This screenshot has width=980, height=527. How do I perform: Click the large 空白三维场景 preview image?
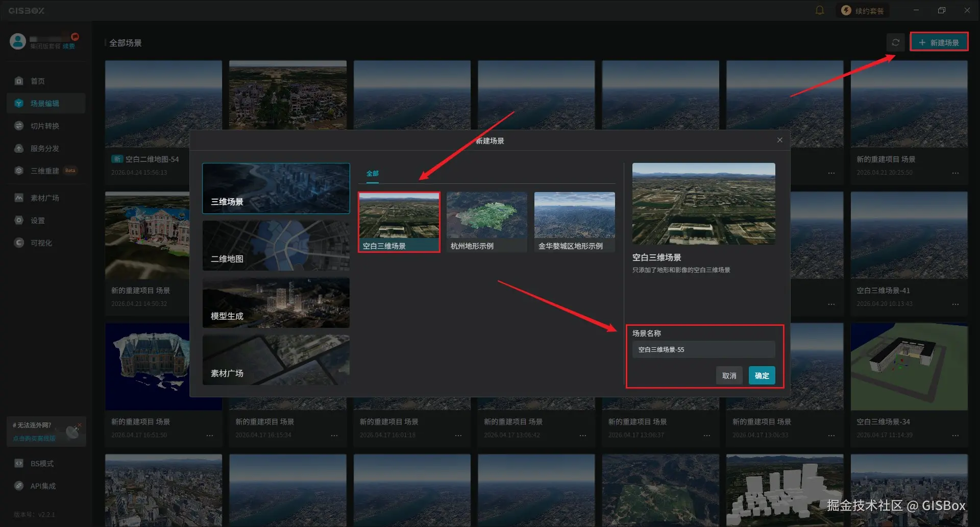[703, 204]
